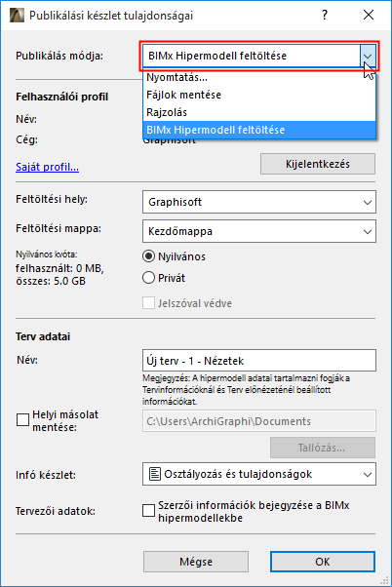Click the list icon beside Osztályozás és tulajdonságok

[x=154, y=474]
